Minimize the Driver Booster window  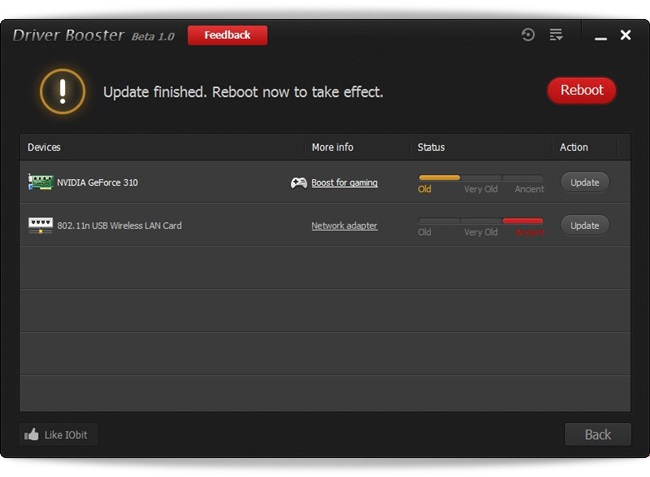[x=601, y=38]
